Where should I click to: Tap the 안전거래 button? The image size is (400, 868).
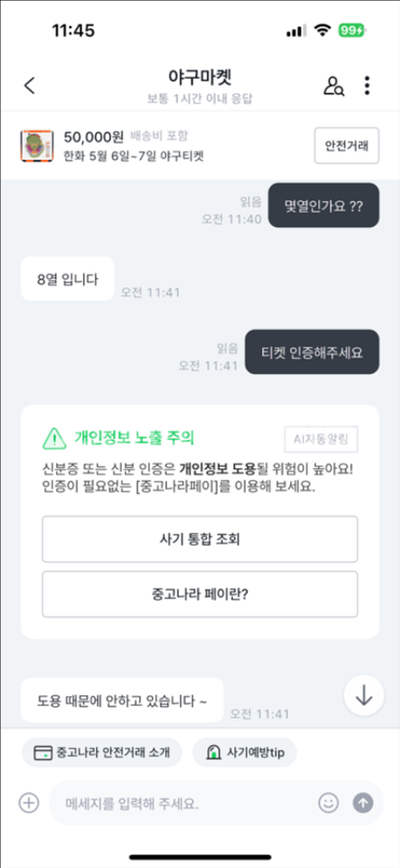coord(347,146)
